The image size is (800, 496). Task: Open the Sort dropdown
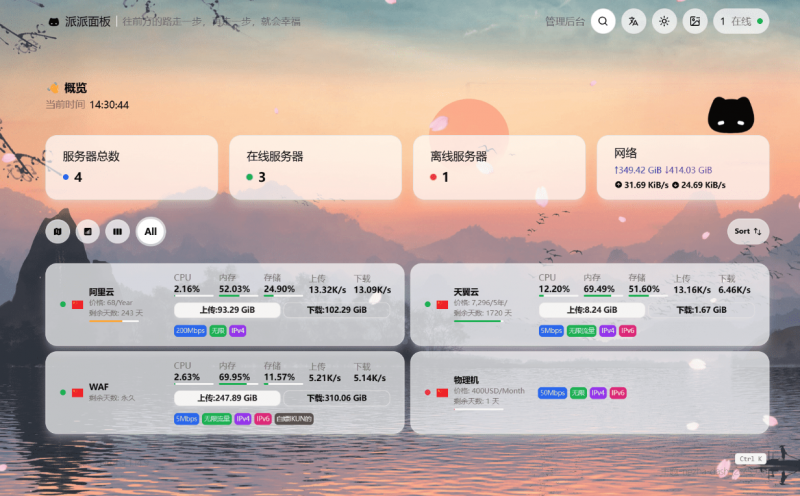pos(748,231)
